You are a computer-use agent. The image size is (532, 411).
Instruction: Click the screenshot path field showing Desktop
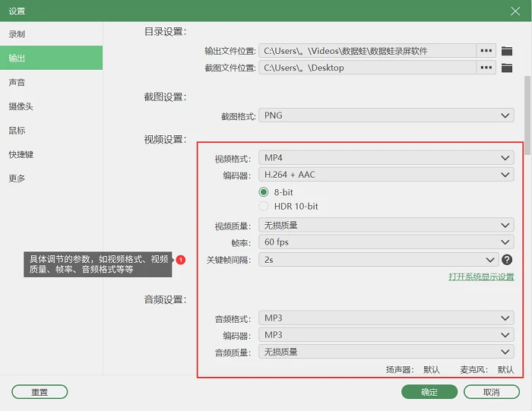coord(367,68)
